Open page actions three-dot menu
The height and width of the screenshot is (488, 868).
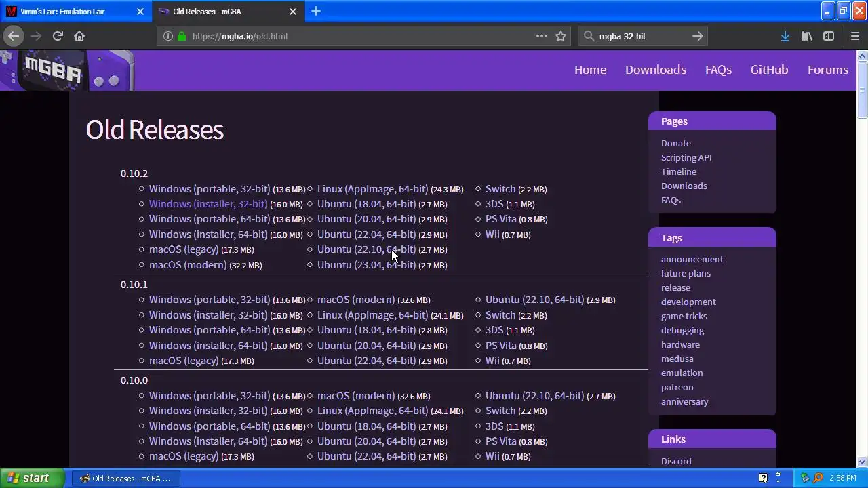[x=541, y=36]
